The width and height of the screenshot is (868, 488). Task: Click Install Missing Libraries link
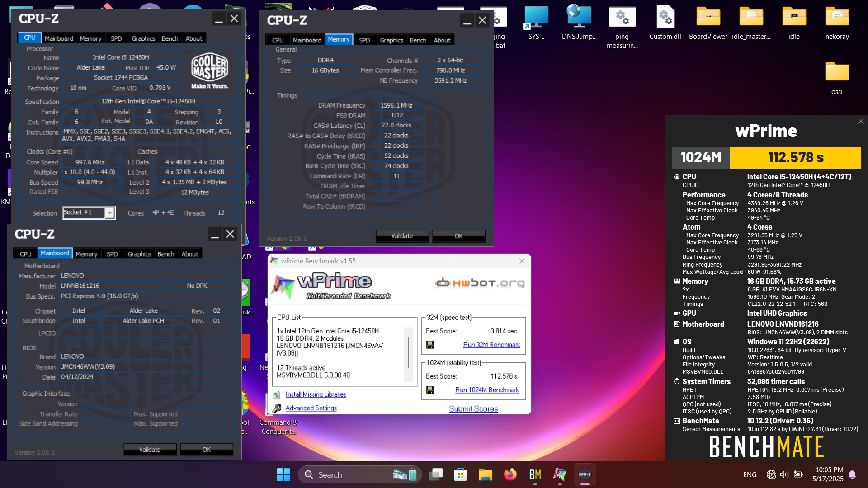pos(316,394)
